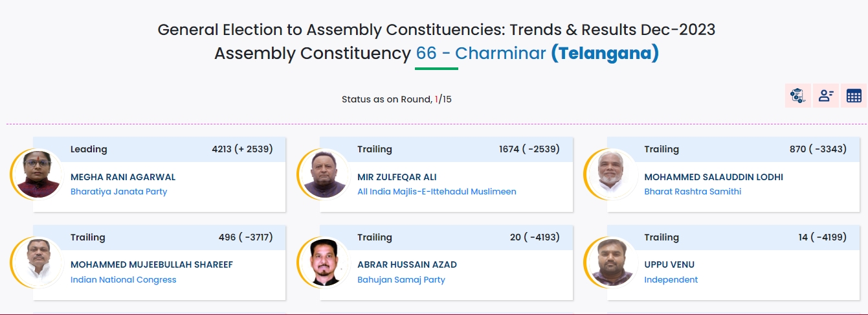Click the '66 - Charminar' constituency heading
This screenshot has width=868, height=315.
[481, 53]
